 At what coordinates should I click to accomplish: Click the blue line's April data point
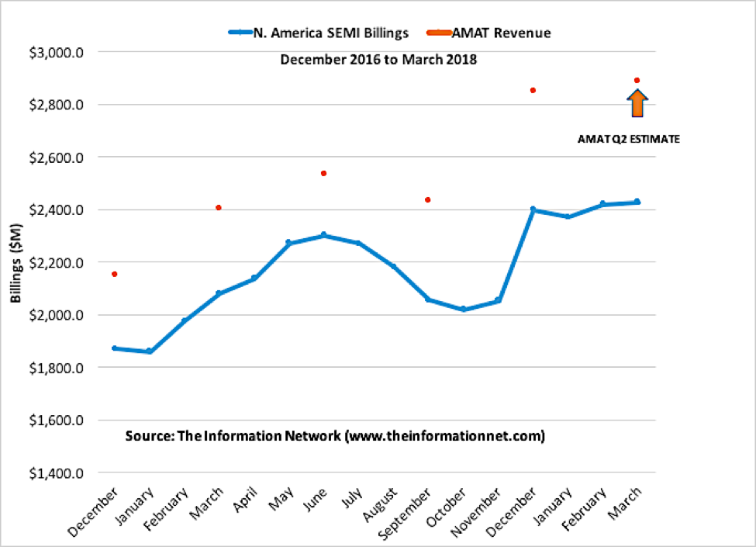pyautogui.click(x=254, y=279)
